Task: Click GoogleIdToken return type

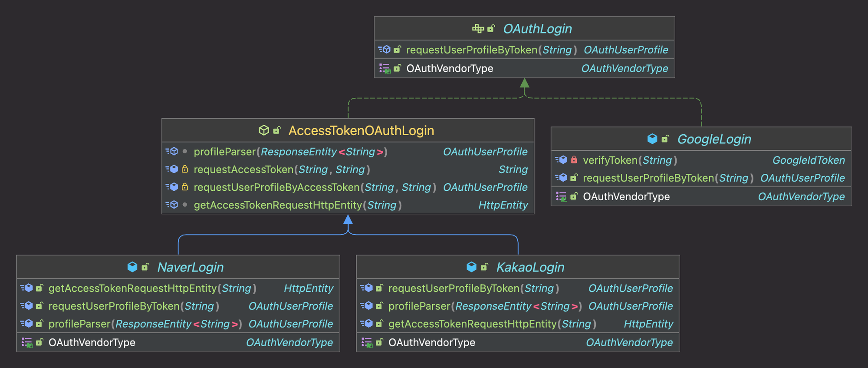Action: [x=809, y=160]
